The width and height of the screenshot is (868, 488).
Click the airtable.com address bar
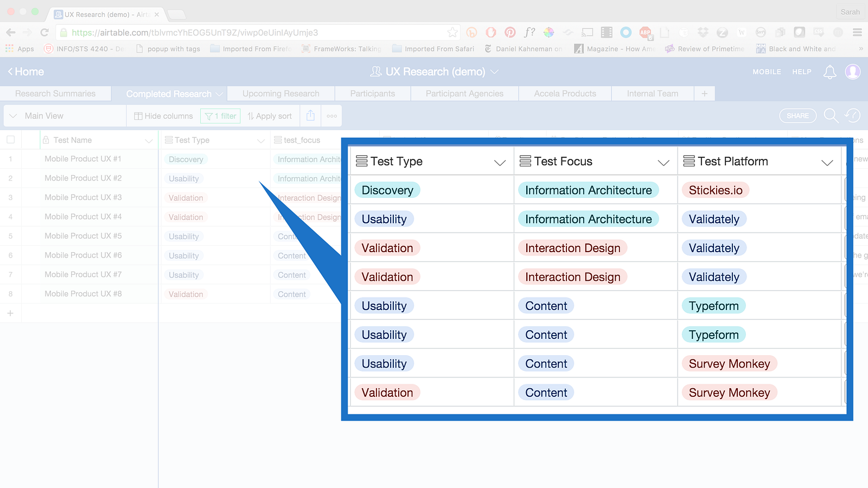258,33
